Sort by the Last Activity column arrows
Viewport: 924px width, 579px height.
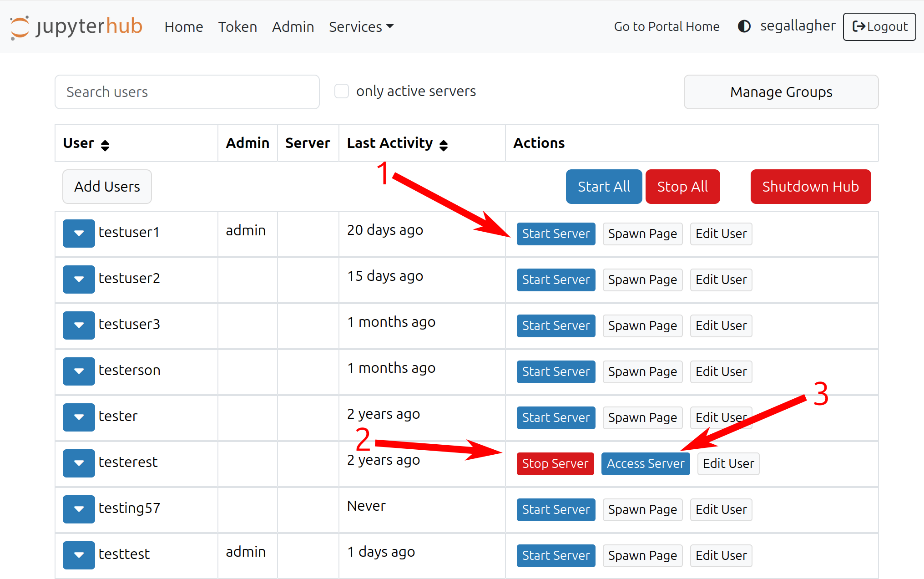(x=444, y=145)
